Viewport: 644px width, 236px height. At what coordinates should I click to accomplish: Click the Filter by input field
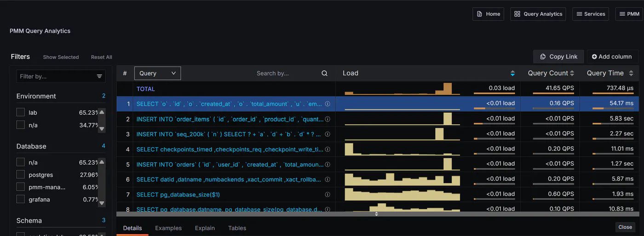[56, 76]
